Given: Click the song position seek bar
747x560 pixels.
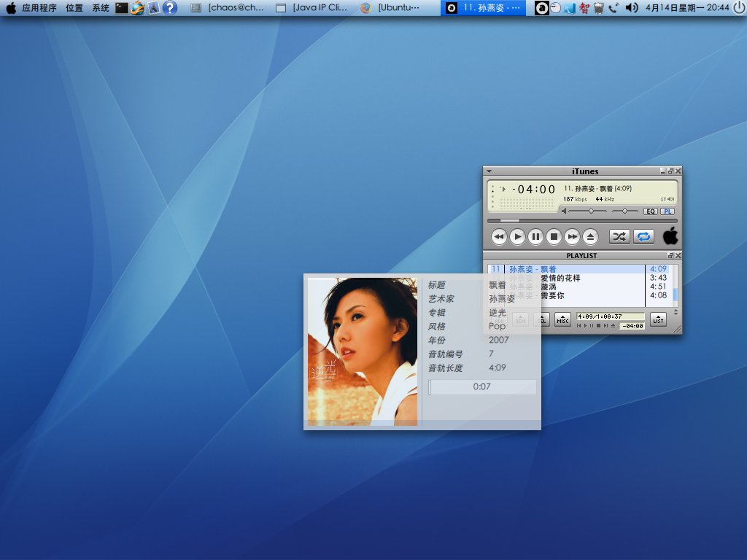Looking at the screenshot, I should tap(581, 221).
